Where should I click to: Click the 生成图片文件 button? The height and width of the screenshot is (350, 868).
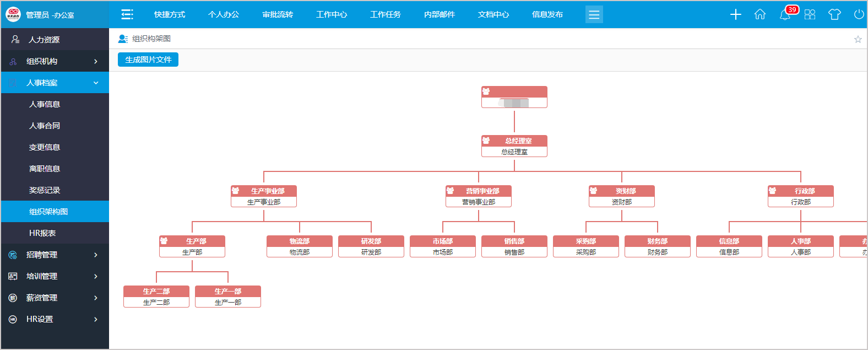148,60
